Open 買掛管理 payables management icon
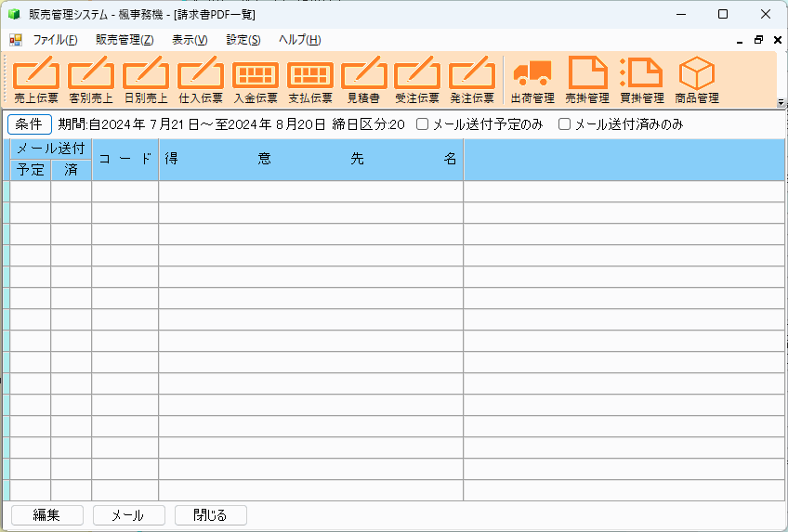Image resolution: width=788 pixels, height=532 pixels. tap(642, 80)
